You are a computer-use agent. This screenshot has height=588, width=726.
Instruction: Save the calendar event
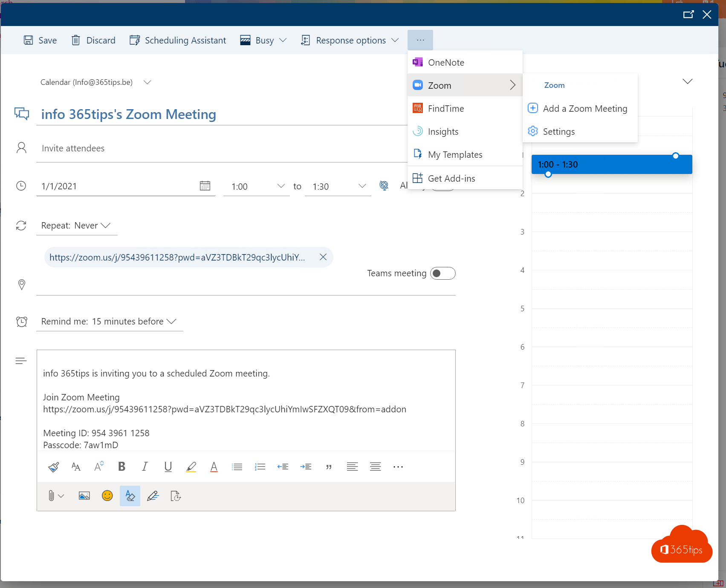[x=40, y=40]
